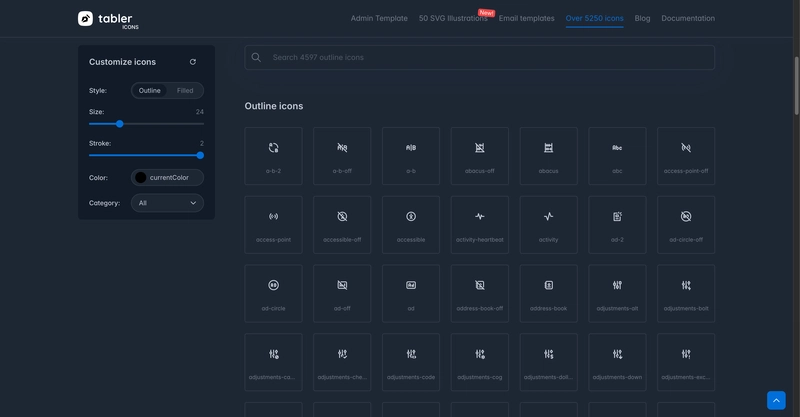This screenshot has height=417, width=800.
Task: Open Email templates page
Action: click(527, 18)
